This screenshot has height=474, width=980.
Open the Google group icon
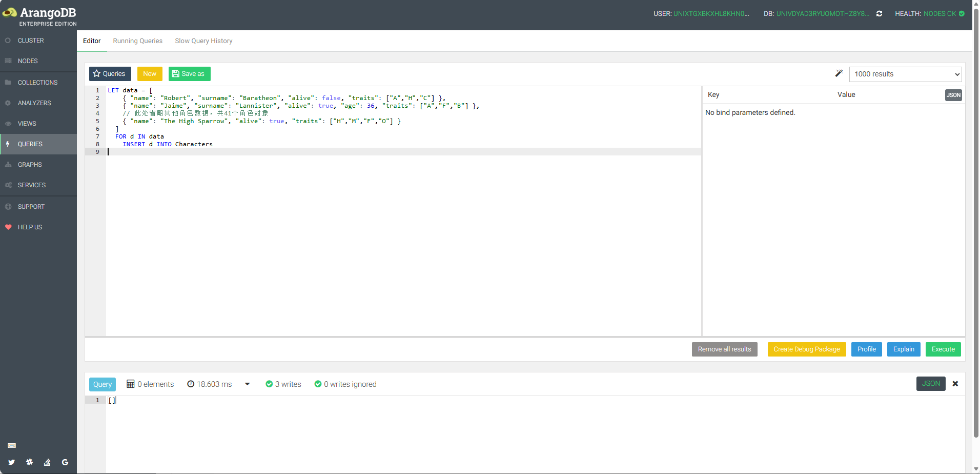(x=65, y=462)
